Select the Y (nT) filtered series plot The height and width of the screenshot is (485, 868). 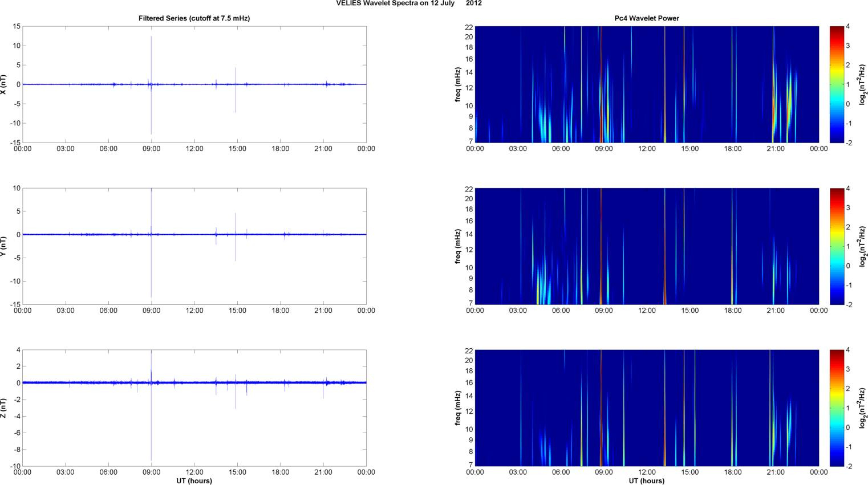(x=194, y=246)
